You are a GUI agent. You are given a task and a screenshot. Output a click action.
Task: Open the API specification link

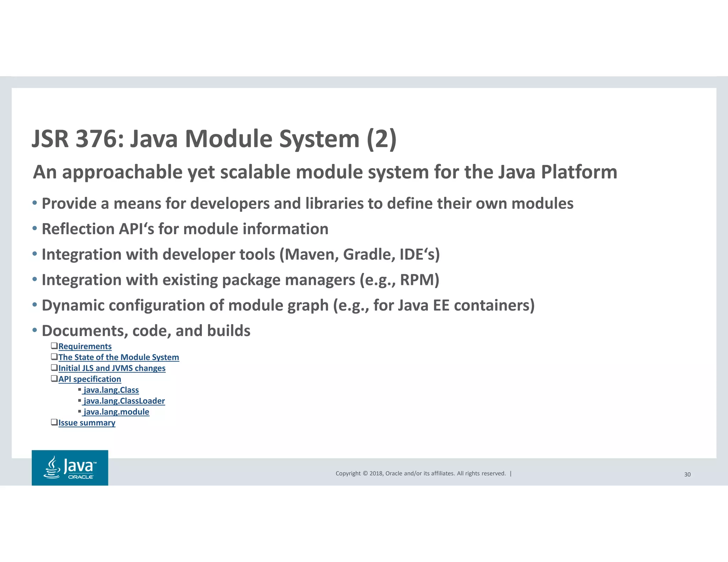click(x=90, y=379)
